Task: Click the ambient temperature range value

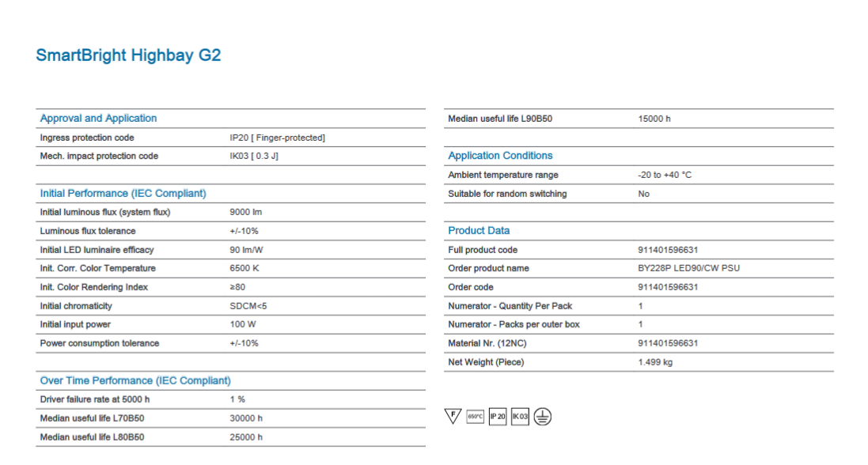Action: [664, 175]
